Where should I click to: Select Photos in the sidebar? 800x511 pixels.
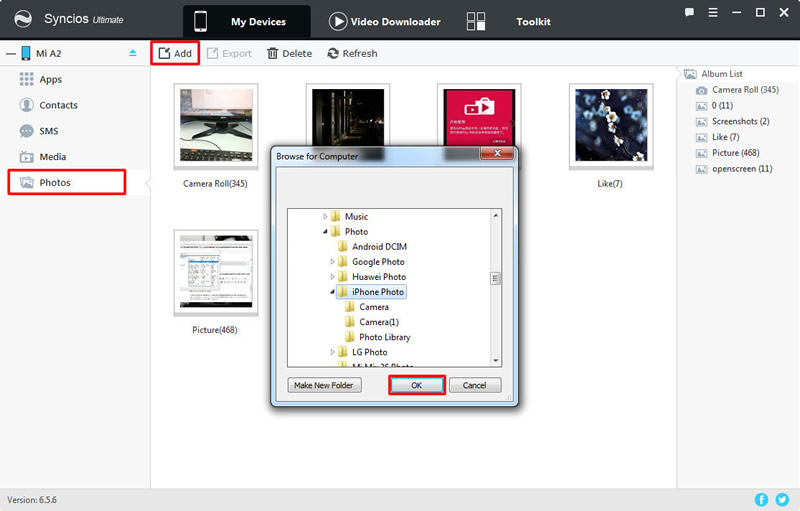tap(67, 182)
